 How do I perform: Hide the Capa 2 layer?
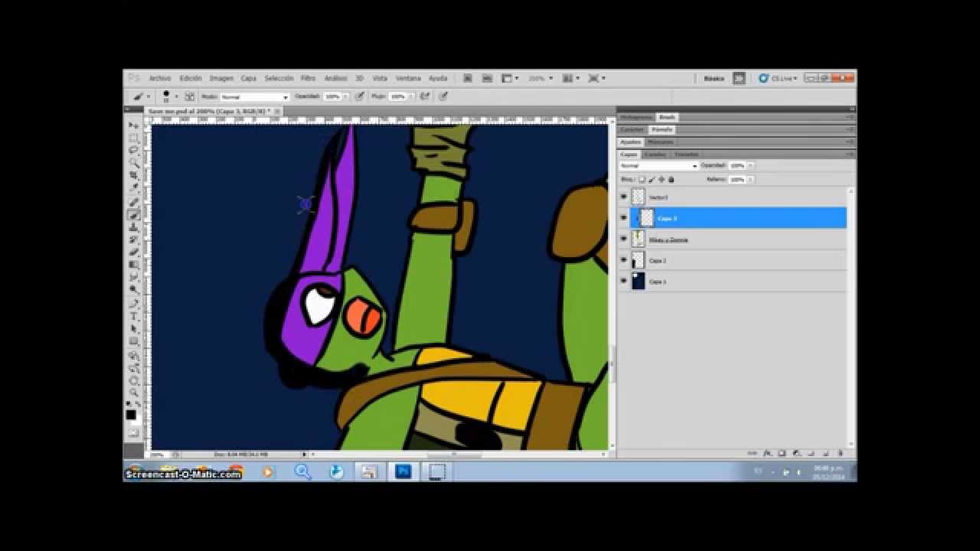tap(624, 260)
